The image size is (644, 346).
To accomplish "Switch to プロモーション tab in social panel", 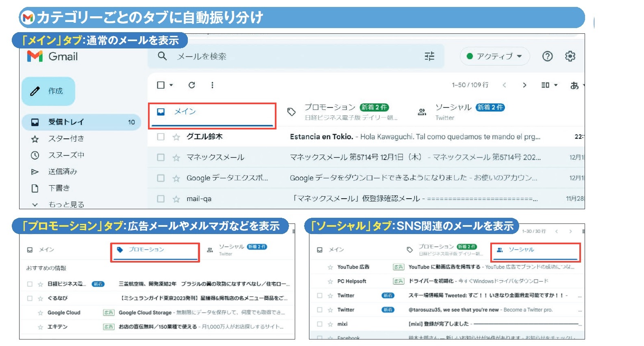I will 445,250.
